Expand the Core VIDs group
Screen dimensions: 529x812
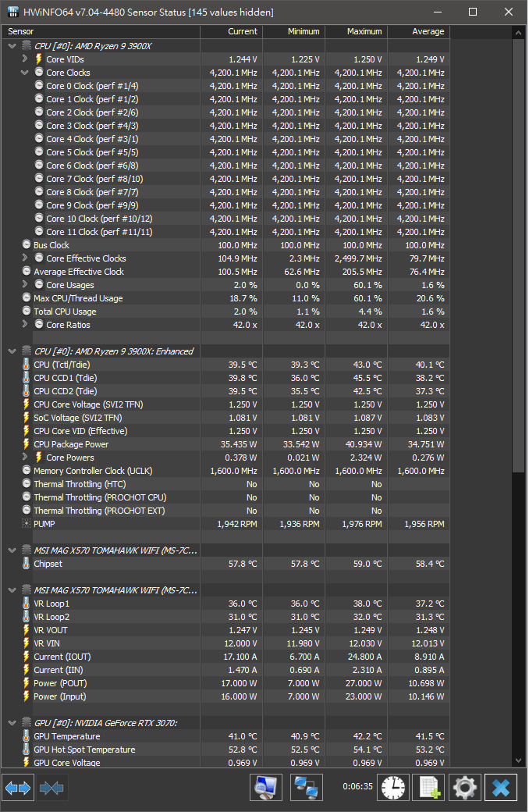(24, 59)
